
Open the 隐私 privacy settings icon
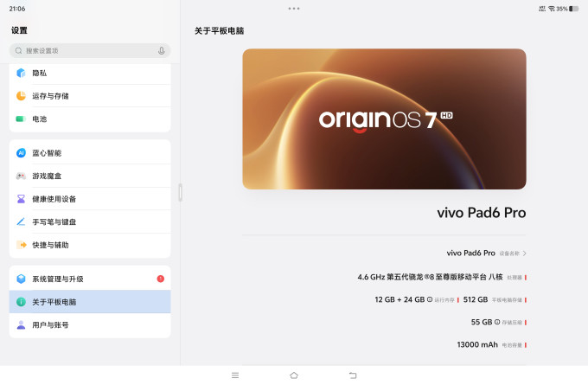tap(21, 73)
